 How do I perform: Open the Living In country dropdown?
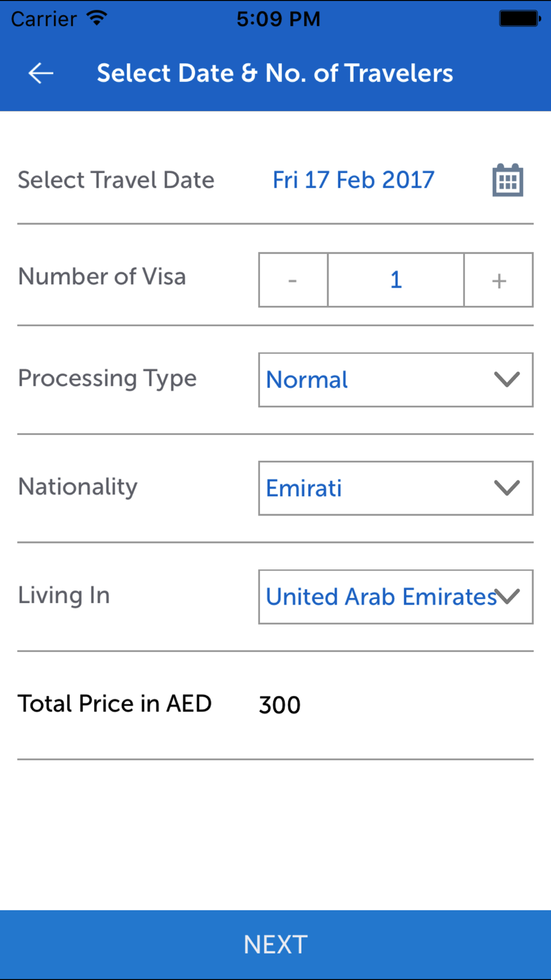point(396,597)
